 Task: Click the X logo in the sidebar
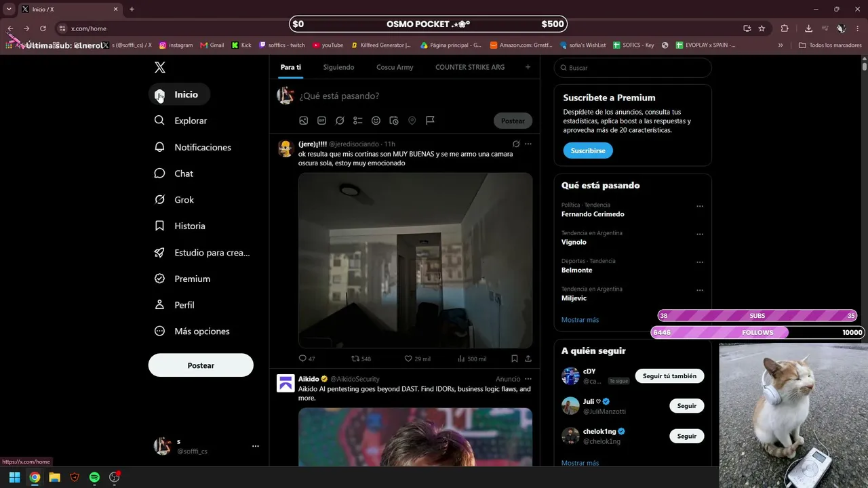pos(160,67)
